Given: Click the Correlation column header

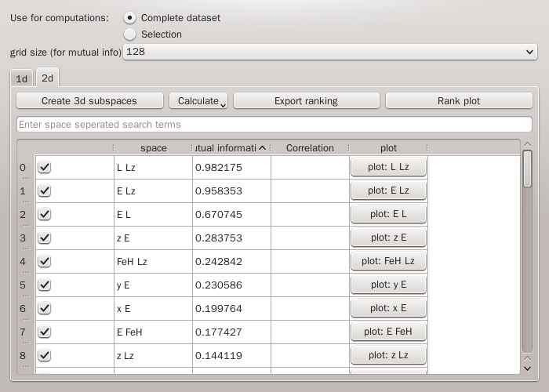Looking at the screenshot, I should (310, 148).
